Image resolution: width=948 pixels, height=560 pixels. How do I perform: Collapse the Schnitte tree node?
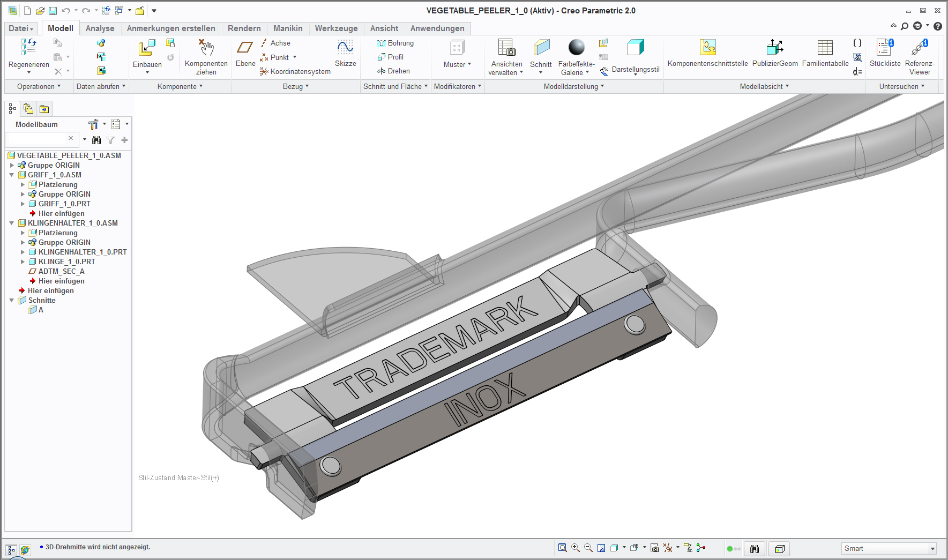pyautogui.click(x=12, y=300)
